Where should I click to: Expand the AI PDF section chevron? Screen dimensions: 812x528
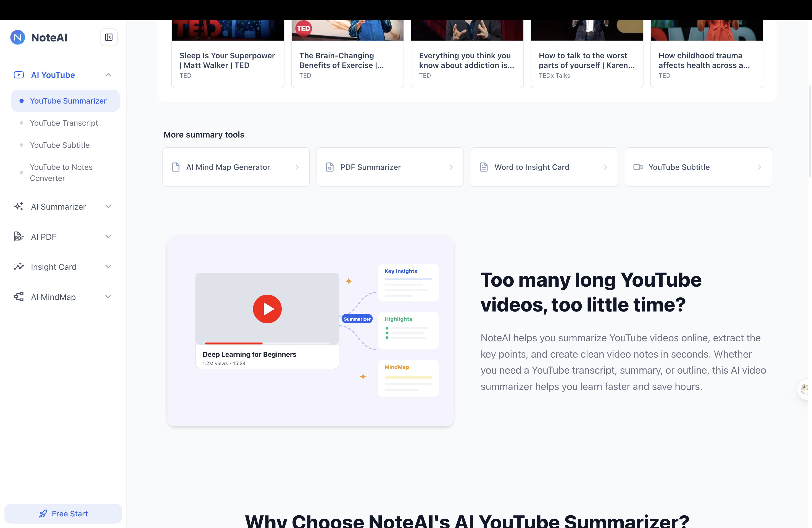pos(108,236)
